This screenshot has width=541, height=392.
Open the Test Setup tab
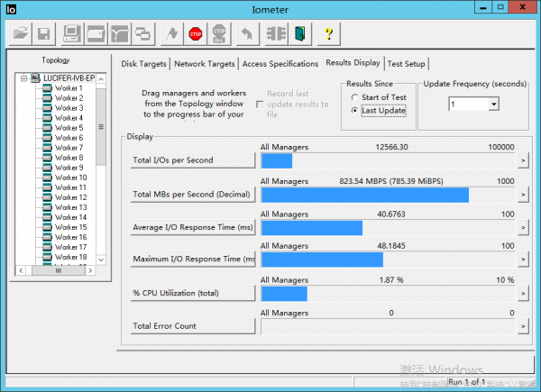(406, 64)
